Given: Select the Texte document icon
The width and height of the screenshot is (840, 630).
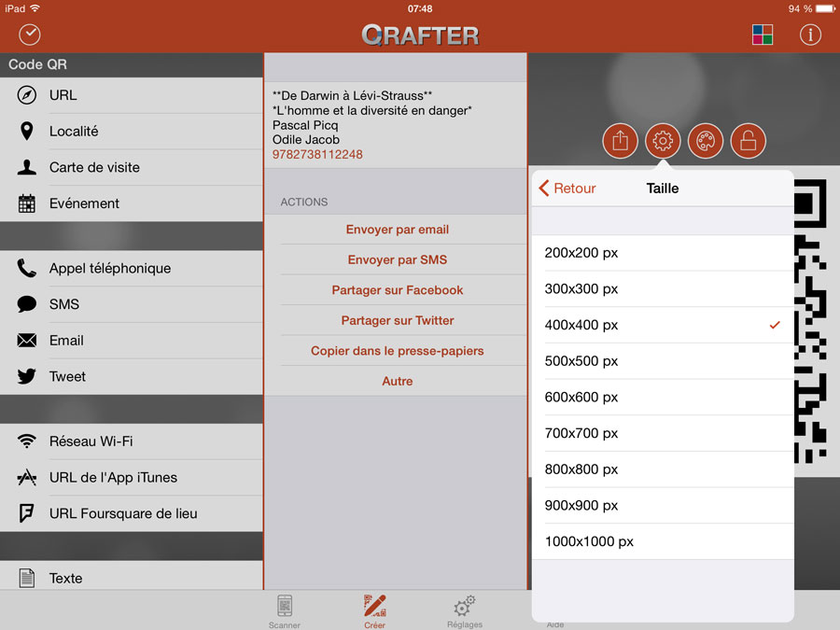Looking at the screenshot, I should (x=26, y=578).
